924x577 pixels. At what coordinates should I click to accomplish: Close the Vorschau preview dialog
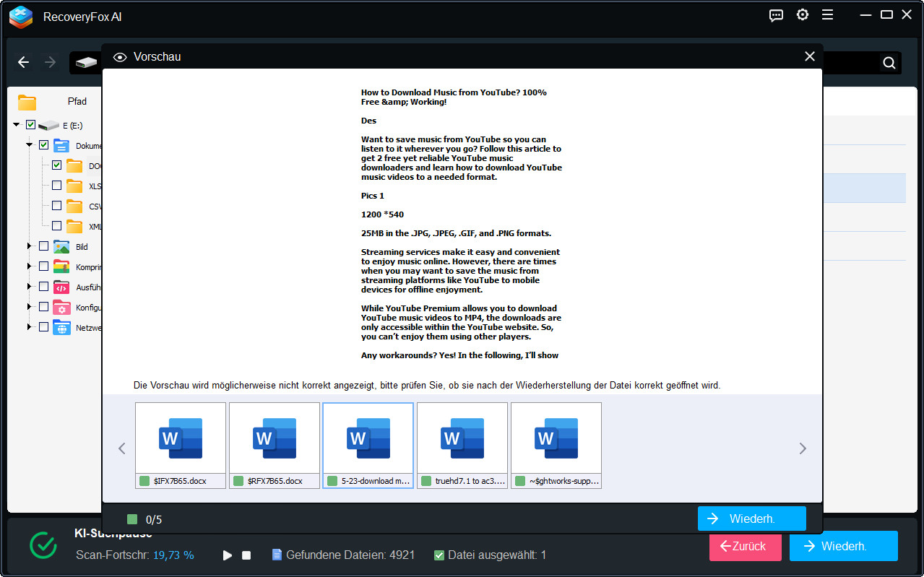point(810,56)
